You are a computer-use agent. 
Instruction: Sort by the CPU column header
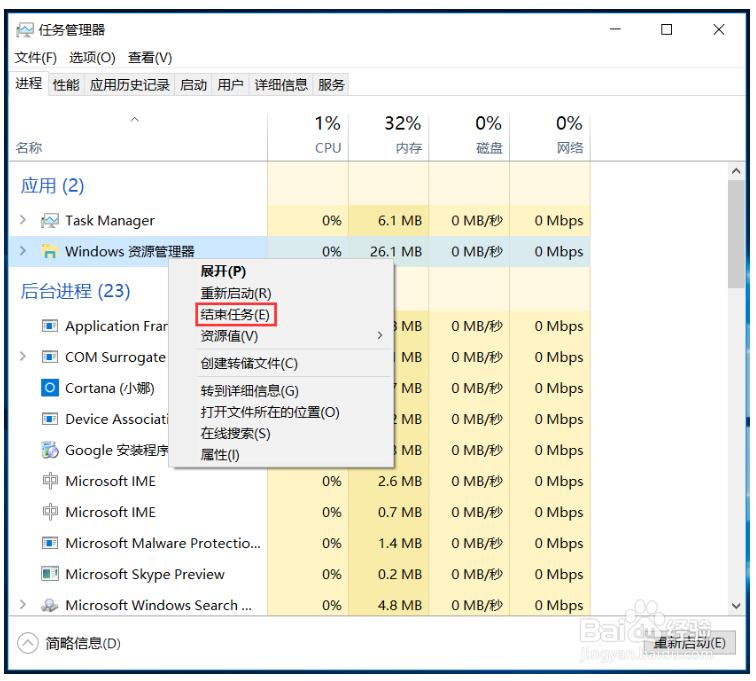tap(308, 136)
